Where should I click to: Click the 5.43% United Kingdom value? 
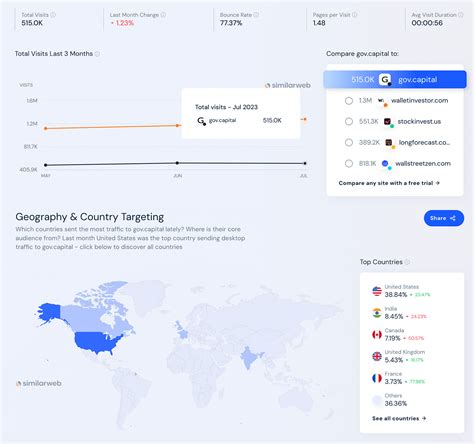(394, 360)
